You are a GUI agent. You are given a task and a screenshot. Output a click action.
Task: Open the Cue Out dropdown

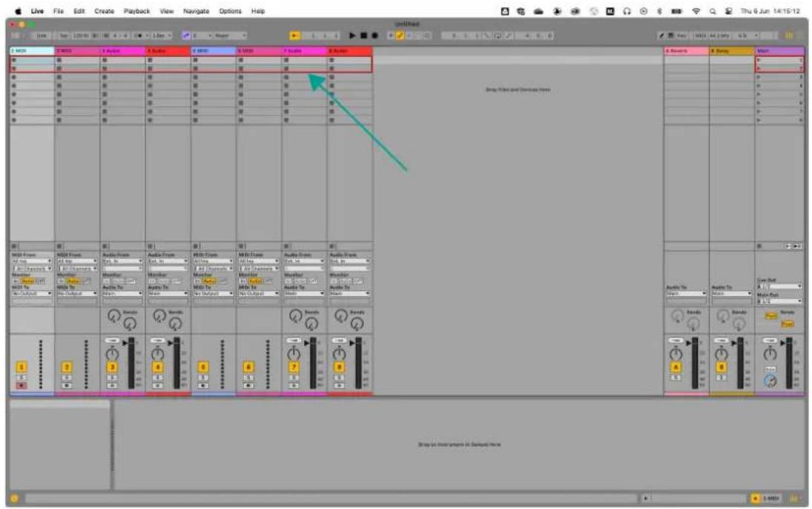(779, 287)
